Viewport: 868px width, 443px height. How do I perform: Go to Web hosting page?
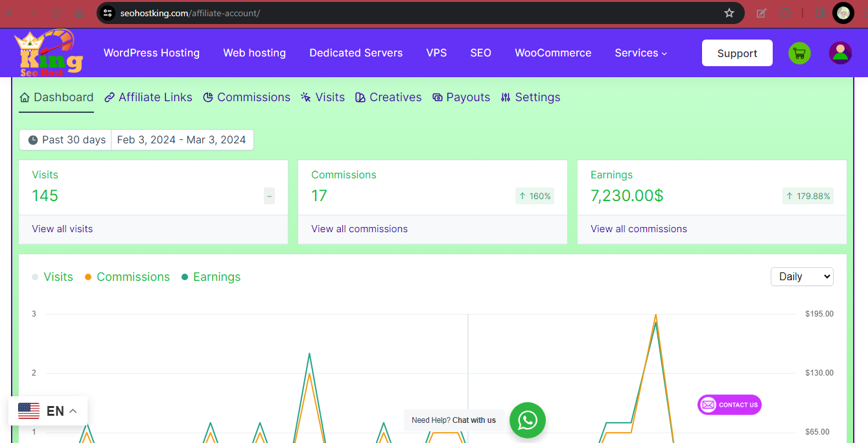pyautogui.click(x=255, y=53)
